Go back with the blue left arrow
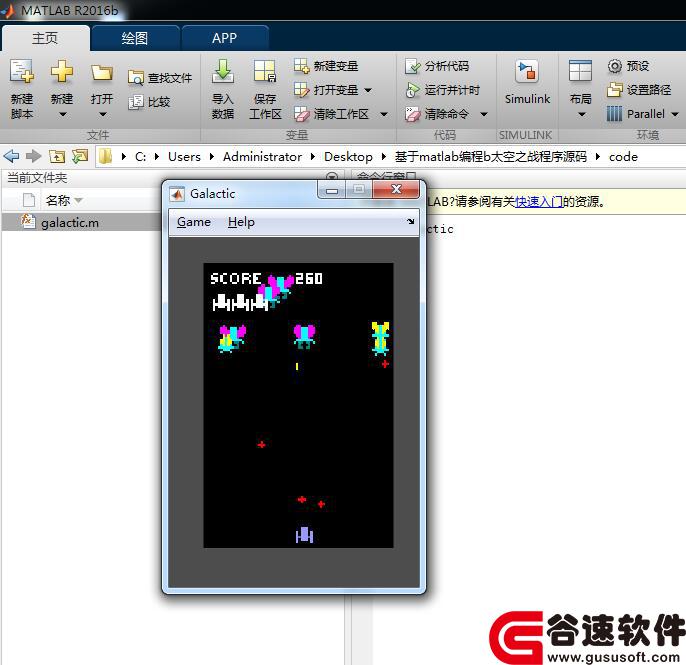The image size is (686, 665). click(11, 156)
